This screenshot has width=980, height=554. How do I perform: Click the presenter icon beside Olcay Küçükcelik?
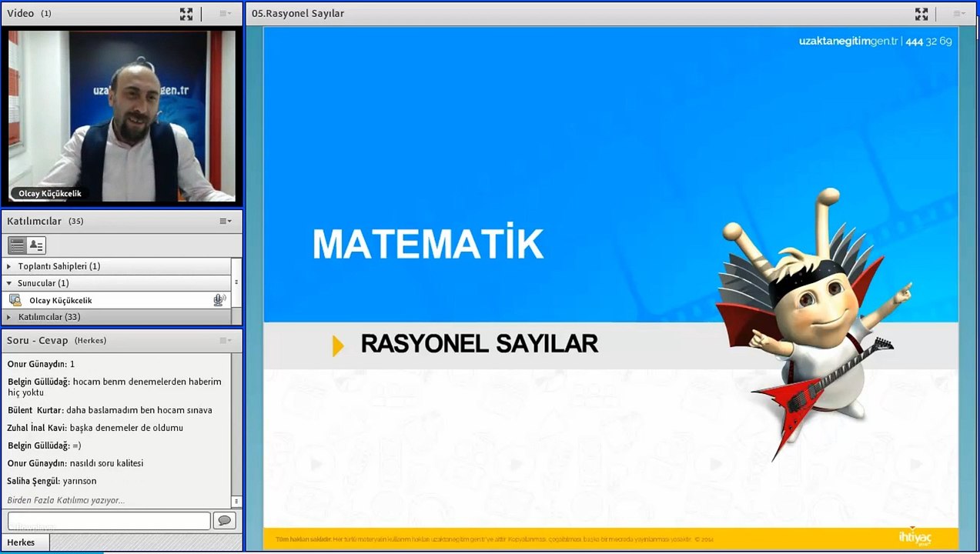click(15, 300)
